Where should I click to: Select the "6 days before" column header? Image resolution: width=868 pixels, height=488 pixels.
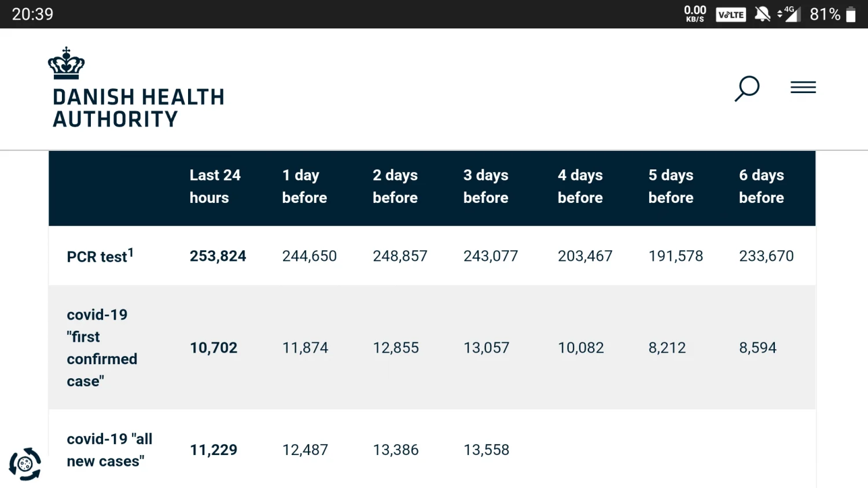click(x=761, y=186)
